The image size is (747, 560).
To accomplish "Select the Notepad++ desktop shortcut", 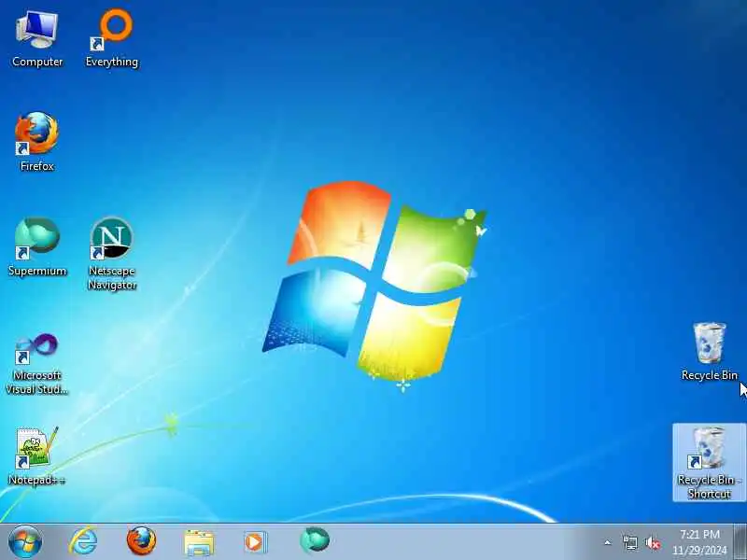I will (37, 455).
